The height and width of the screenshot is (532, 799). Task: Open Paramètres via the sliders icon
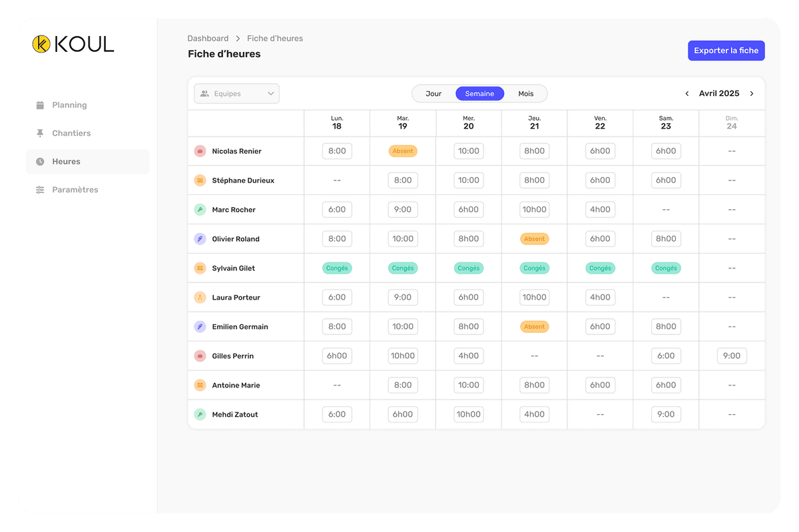tap(40, 190)
